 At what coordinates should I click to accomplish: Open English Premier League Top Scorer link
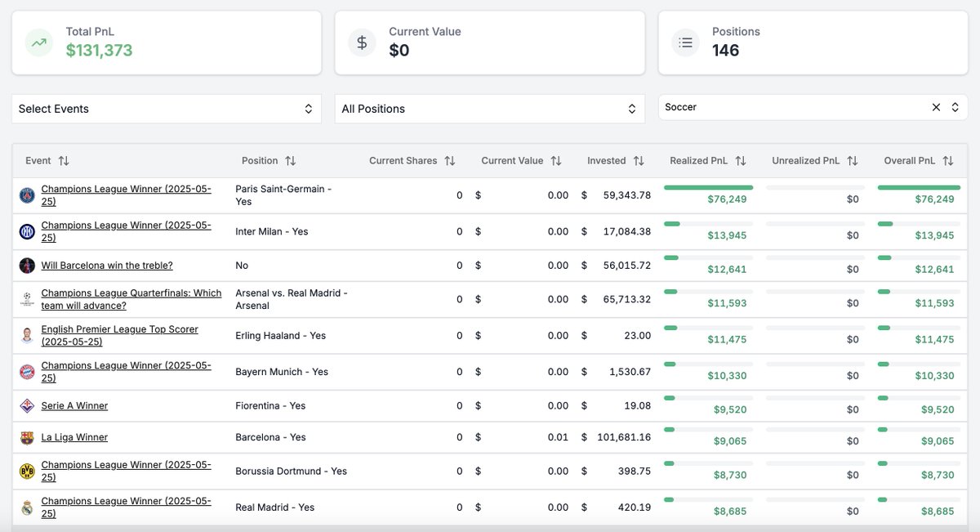click(x=119, y=335)
